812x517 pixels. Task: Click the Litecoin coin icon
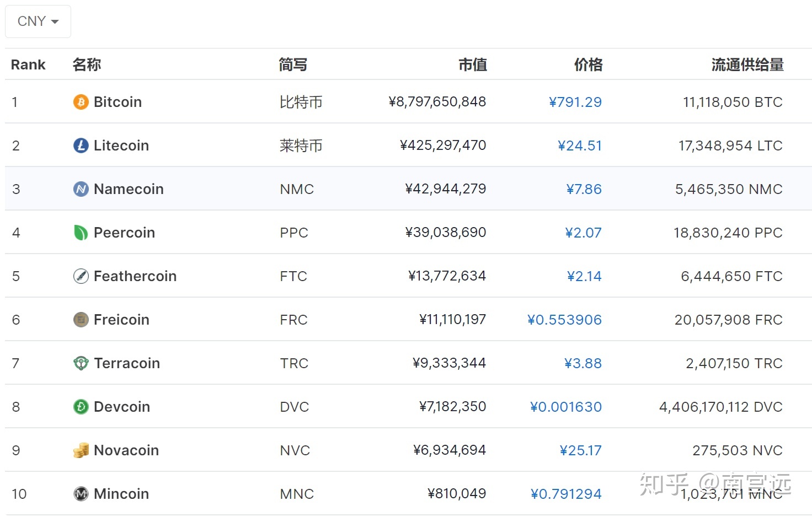pyautogui.click(x=81, y=146)
